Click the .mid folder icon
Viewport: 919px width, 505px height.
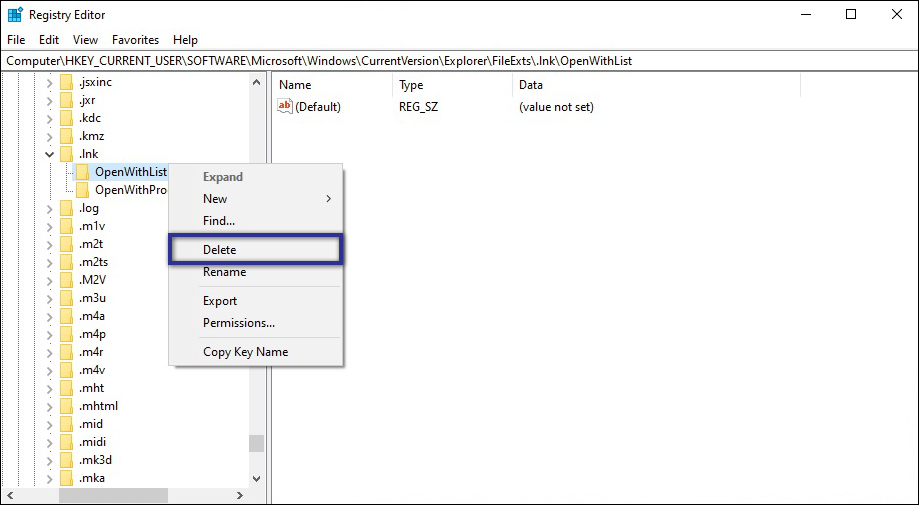click(x=66, y=424)
